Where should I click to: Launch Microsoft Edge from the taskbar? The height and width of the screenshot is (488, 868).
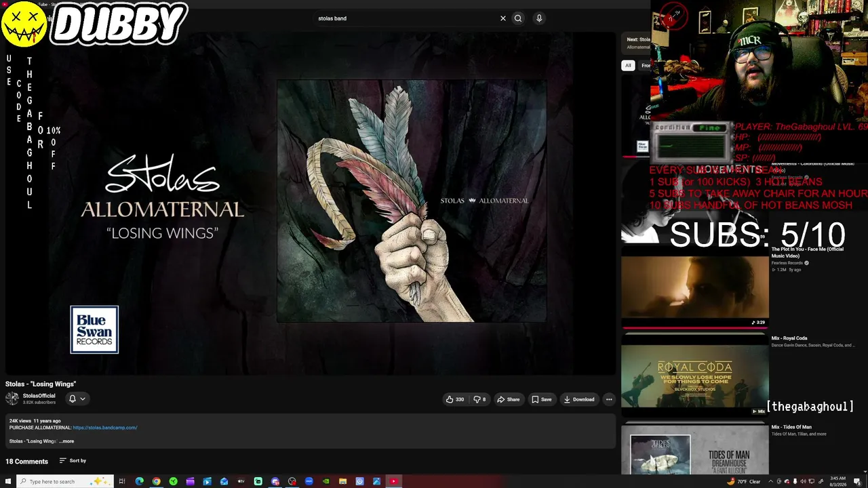click(139, 481)
